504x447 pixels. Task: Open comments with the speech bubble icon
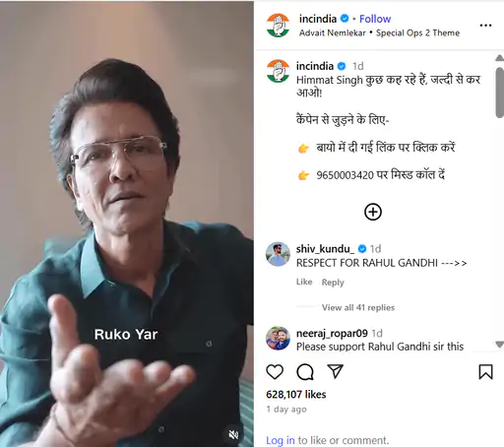305,372
